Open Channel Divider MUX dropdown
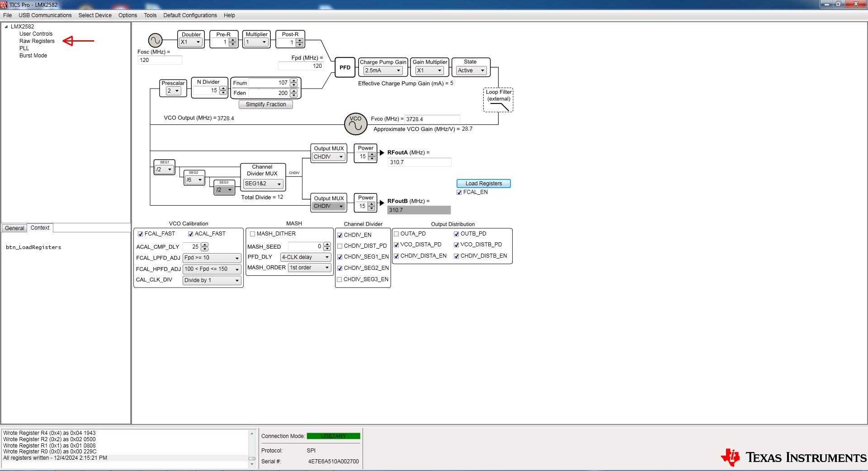Viewport: 868px width, 471px height. pos(263,184)
